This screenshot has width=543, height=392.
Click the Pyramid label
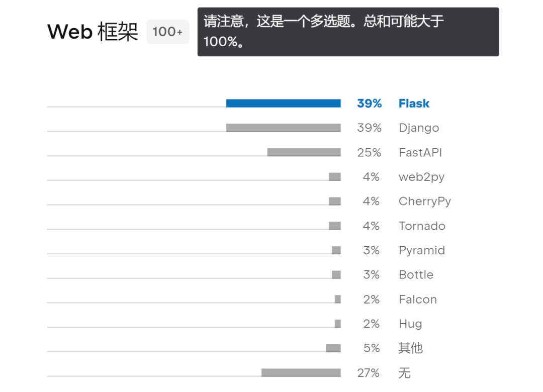pos(422,251)
